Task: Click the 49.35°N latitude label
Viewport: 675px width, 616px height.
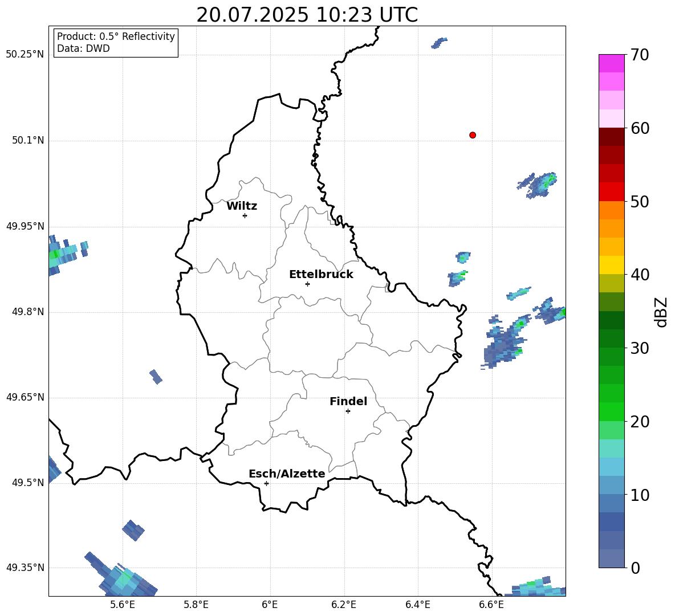Action: pos(25,568)
